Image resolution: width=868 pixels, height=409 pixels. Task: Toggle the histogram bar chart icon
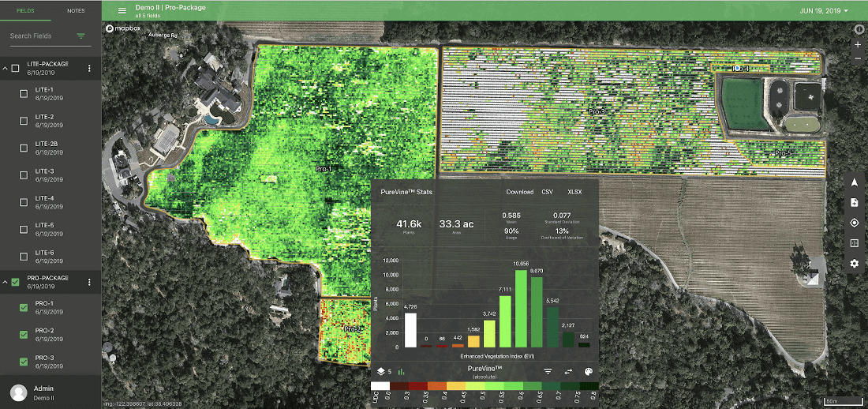(400, 371)
